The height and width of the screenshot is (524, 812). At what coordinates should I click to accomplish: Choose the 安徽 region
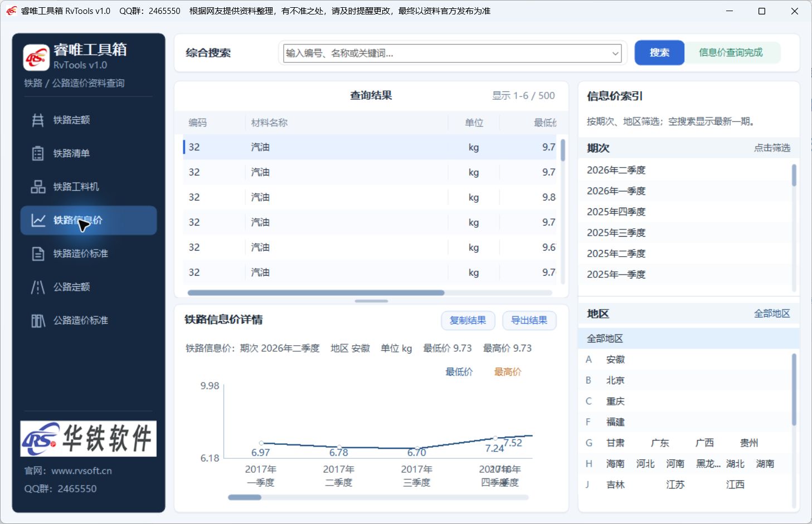615,360
